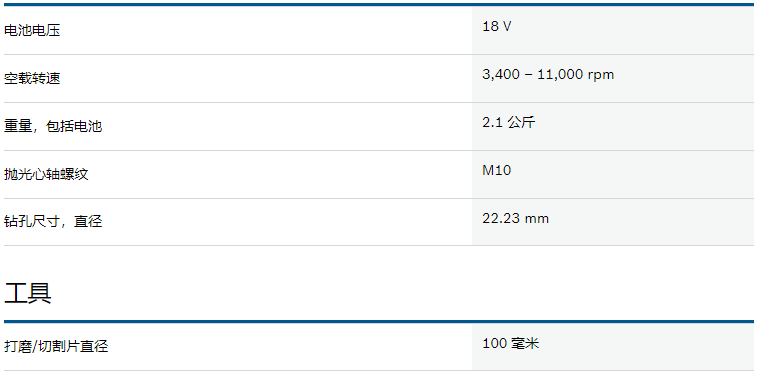Select the 2.1 公斤 weight value

(509, 122)
